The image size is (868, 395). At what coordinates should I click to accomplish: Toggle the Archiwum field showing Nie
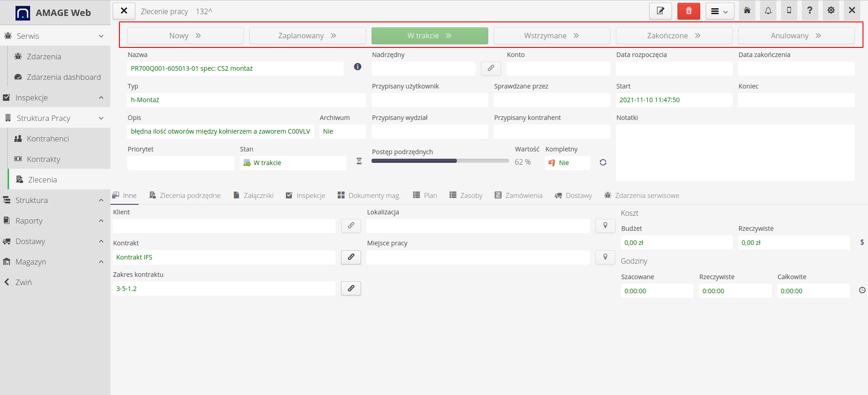click(342, 131)
